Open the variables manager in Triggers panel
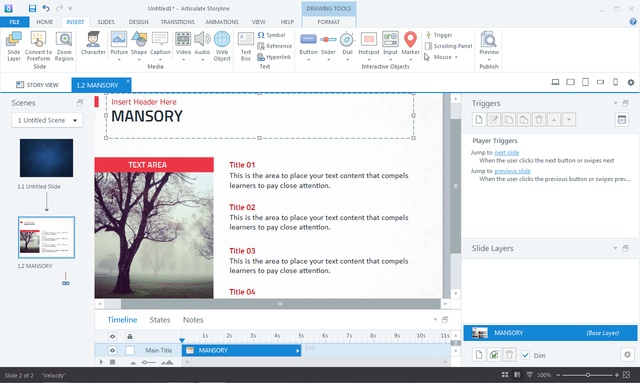The height and width of the screenshot is (383, 640). point(622,120)
